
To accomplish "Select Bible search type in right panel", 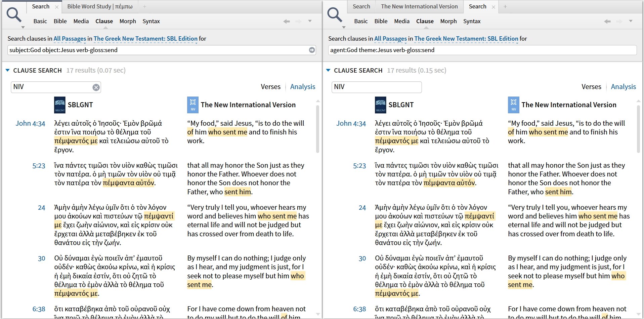I will (381, 21).
